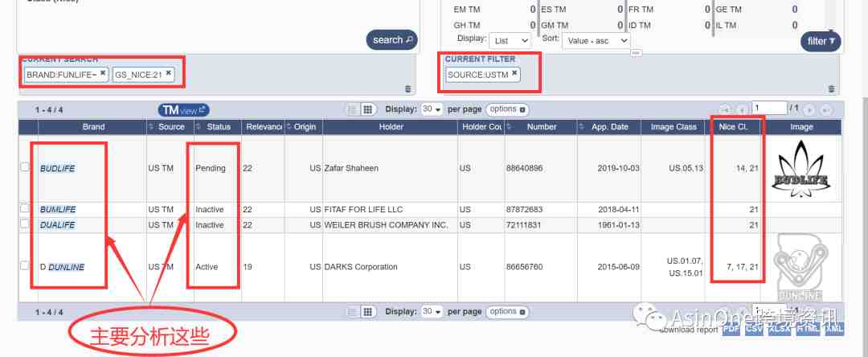Clear current search with trash icon
The image size is (868, 357).
(x=408, y=88)
